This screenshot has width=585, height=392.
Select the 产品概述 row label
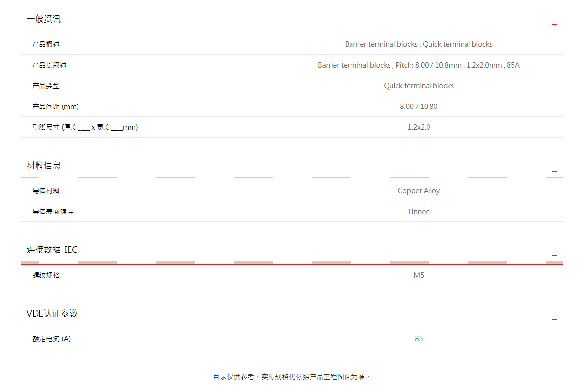[46, 44]
